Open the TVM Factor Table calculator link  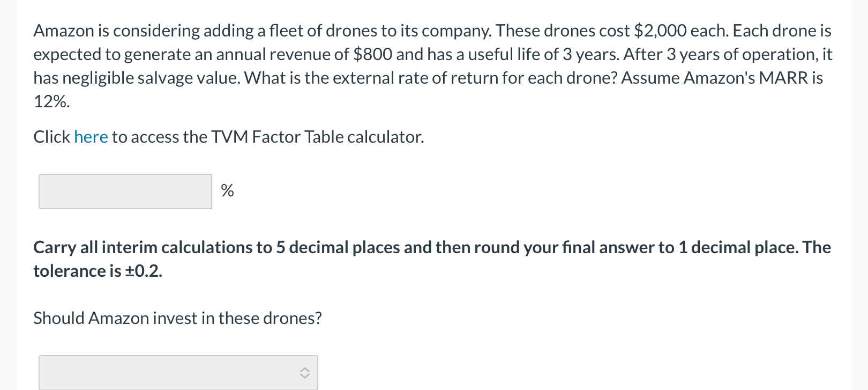[91, 137]
